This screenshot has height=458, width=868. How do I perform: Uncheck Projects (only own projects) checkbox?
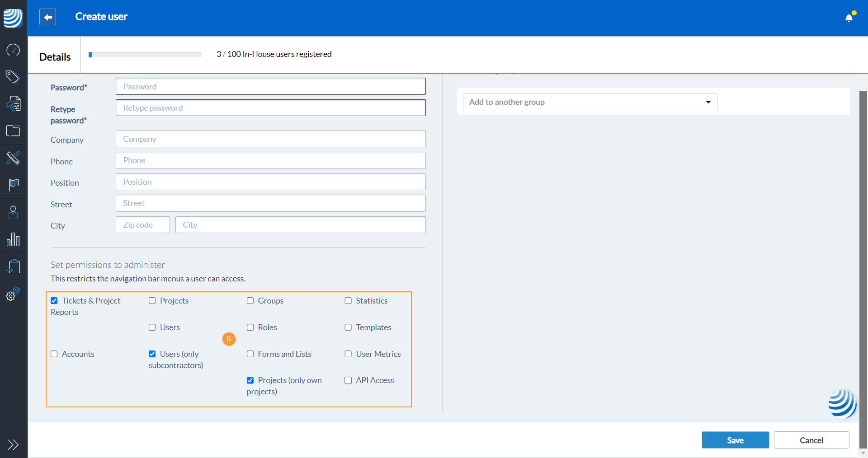[x=250, y=380]
